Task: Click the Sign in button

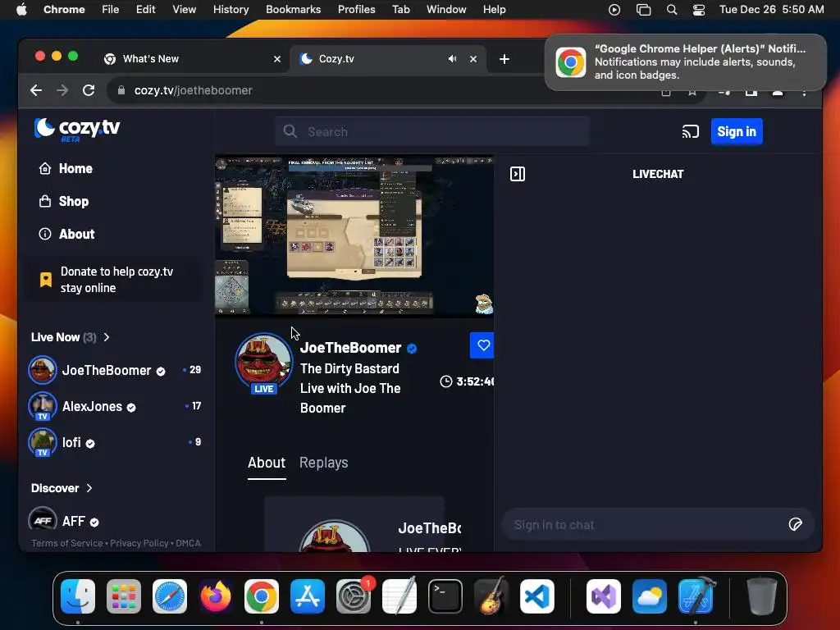Action: [736, 132]
